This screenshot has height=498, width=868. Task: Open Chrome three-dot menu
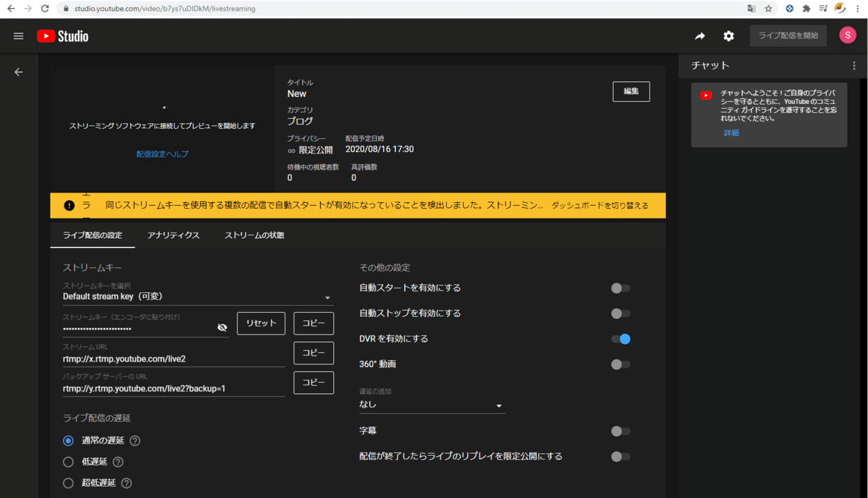[x=858, y=9]
